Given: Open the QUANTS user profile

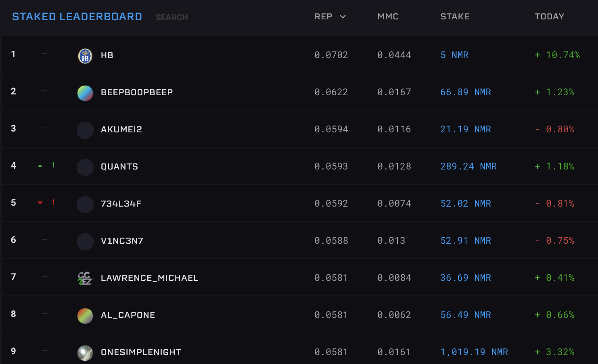Looking at the screenshot, I should click(x=119, y=167).
